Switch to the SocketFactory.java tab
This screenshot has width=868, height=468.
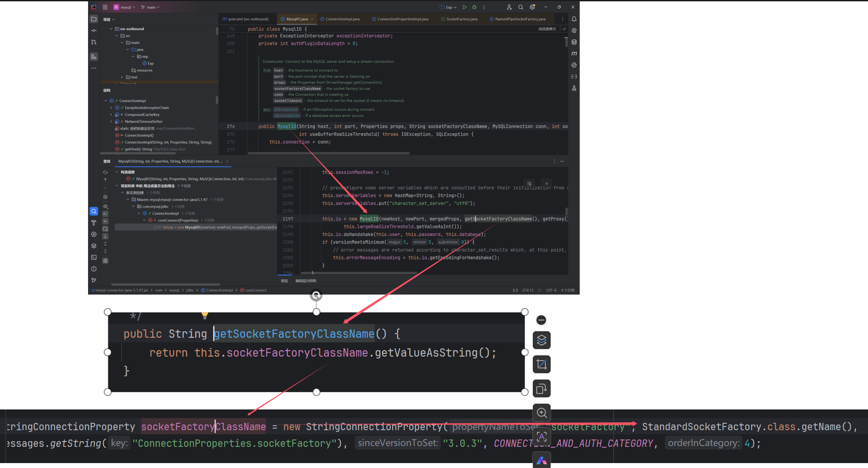tap(462, 19)
